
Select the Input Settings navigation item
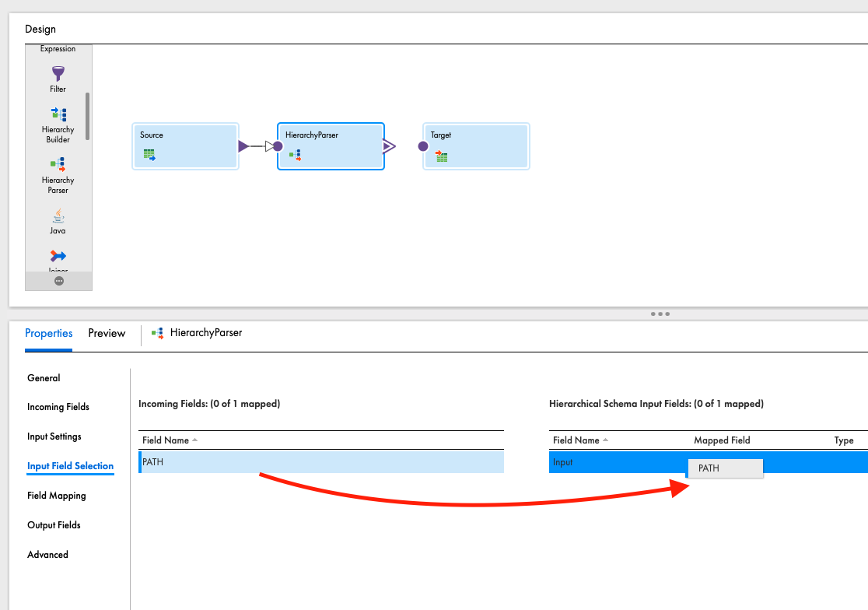54,436
